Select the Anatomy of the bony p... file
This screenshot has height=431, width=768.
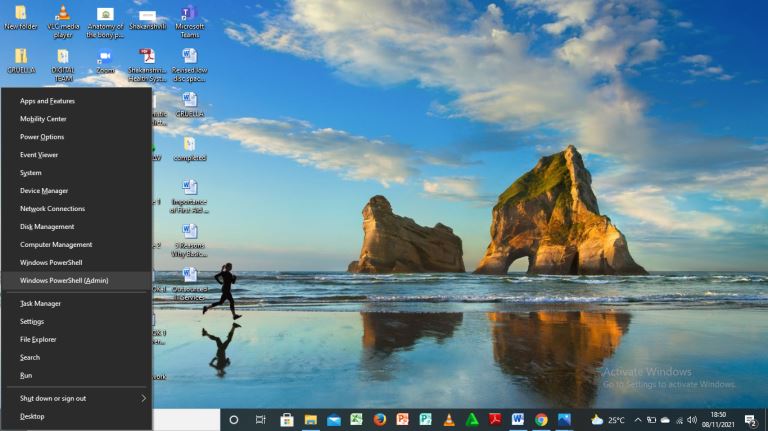(105, 22)
